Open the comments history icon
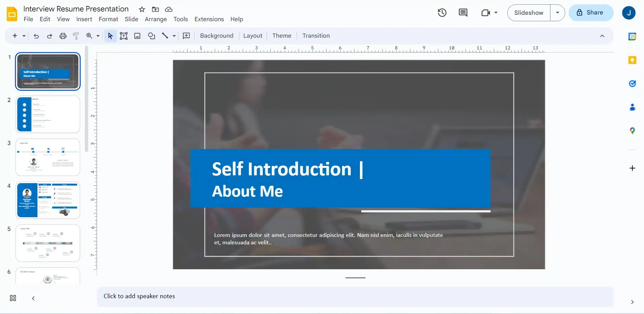 463,13
